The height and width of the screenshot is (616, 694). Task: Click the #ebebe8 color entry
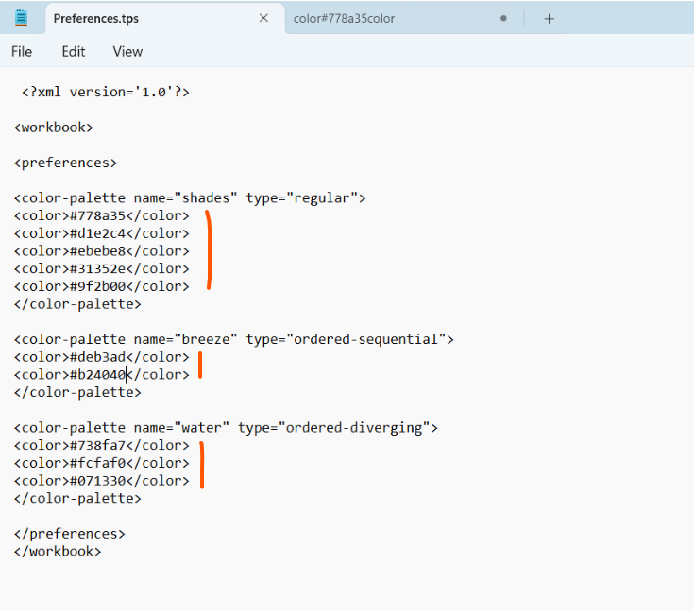[101, 251]
